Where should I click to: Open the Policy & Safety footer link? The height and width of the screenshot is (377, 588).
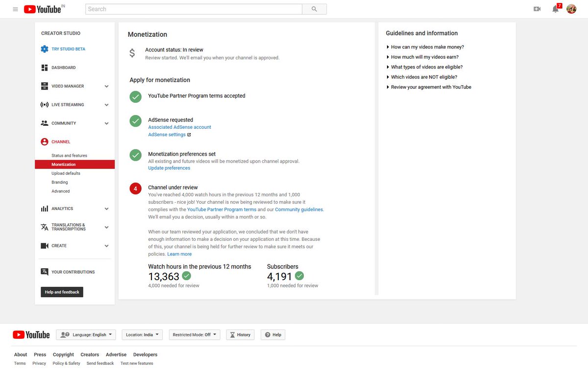pos(66,363)
